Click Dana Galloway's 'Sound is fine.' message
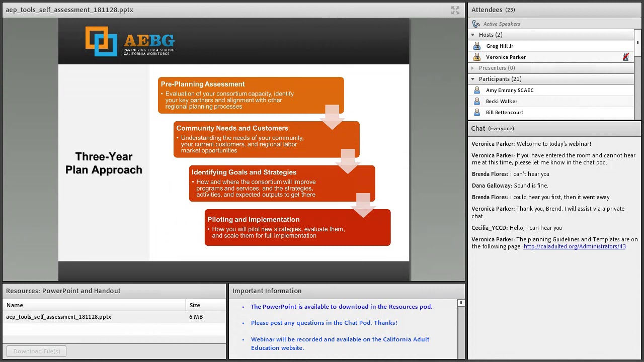The height and width of the screenshot is (362, 644). tap(510, 186)
